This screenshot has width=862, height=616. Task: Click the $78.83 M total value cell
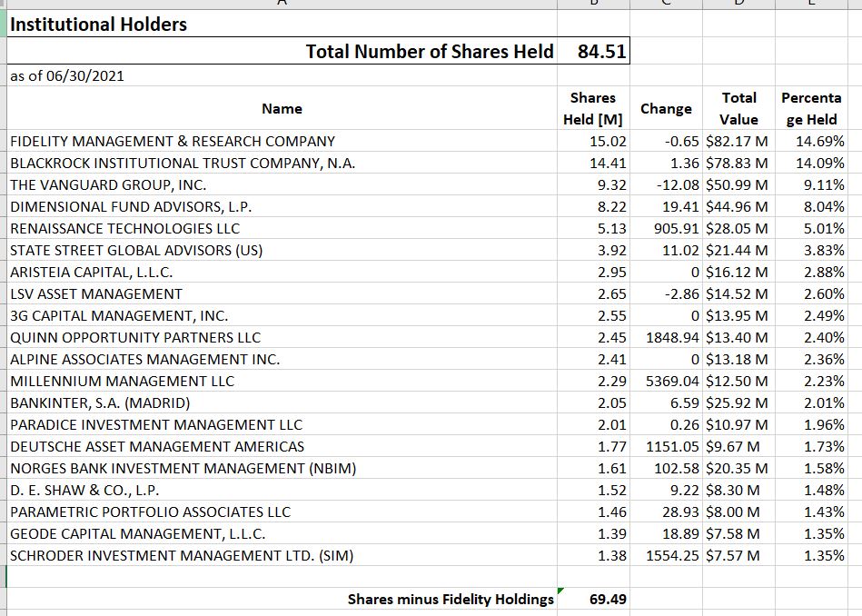tap(738, 163)
